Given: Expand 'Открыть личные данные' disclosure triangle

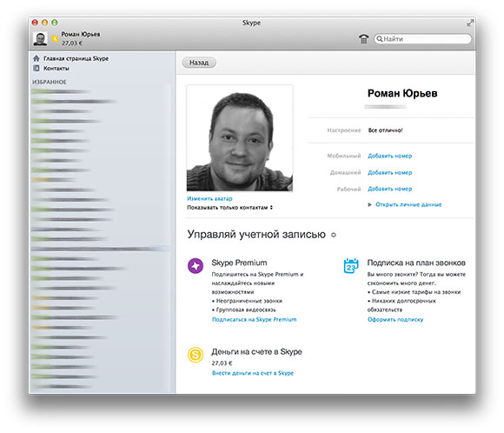Looking at the screenshot, I should coord(369,204).
